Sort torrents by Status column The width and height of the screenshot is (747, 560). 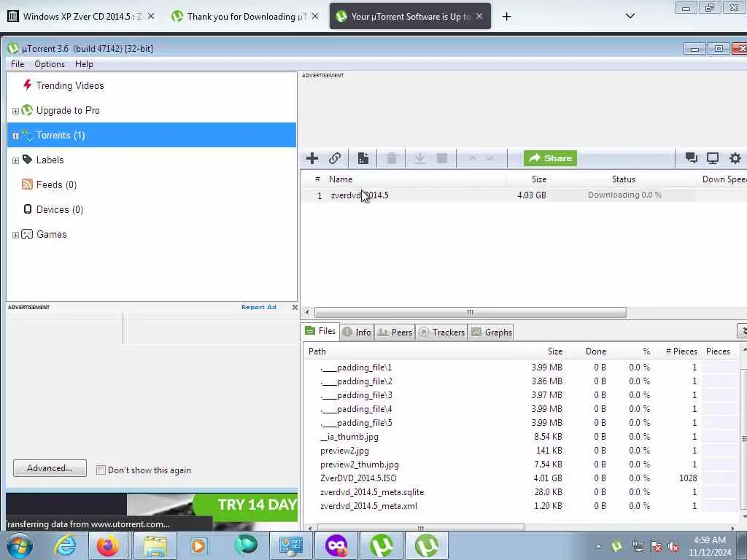coord(624,179)
